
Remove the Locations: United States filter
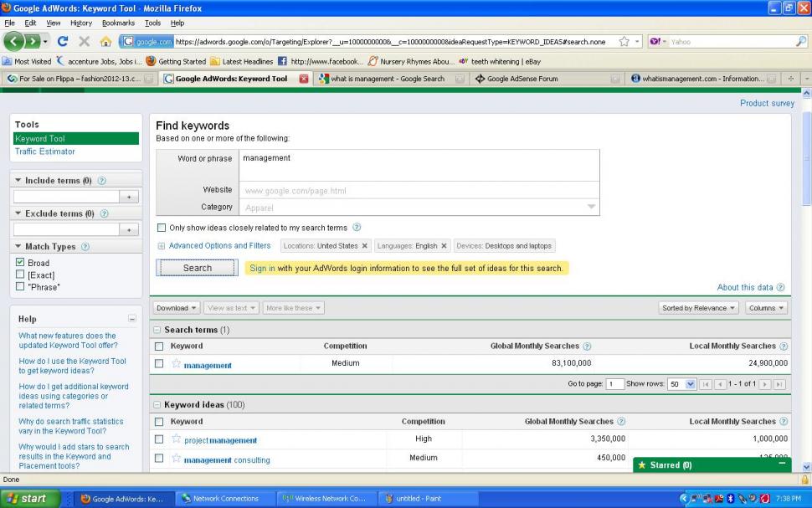(365, 246)
